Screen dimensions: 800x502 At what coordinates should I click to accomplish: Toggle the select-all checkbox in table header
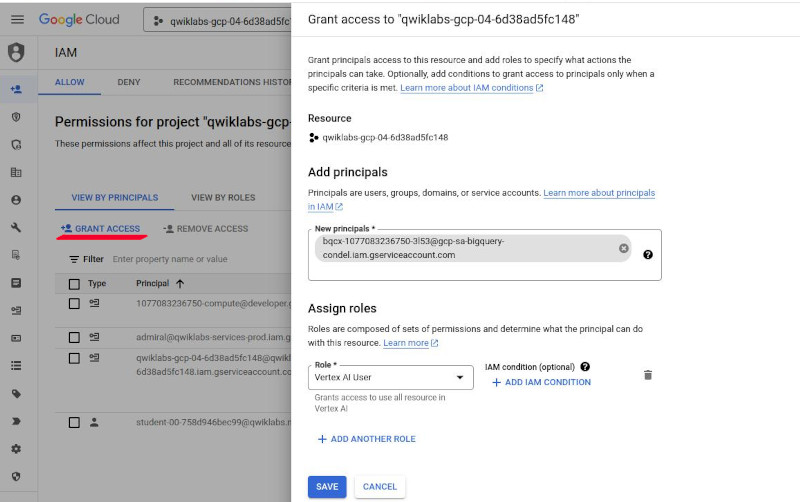click(x=74, y=284)
